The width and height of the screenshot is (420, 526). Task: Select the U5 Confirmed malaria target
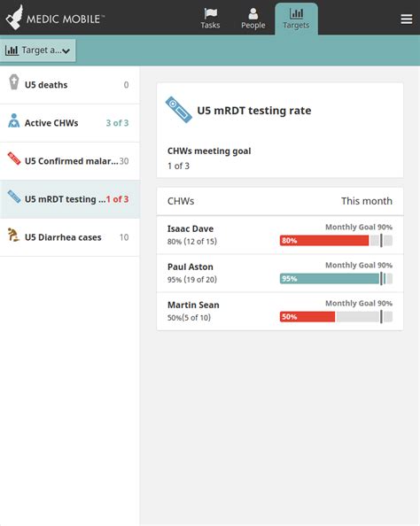[70, 161]
